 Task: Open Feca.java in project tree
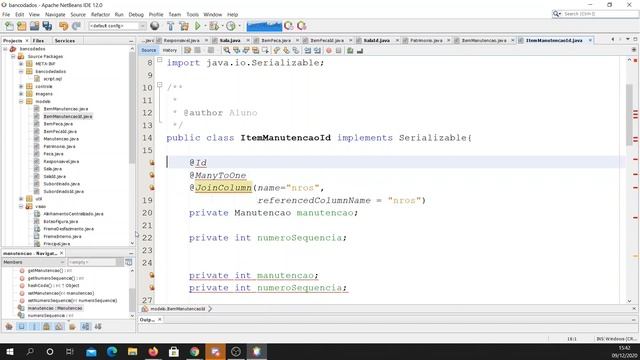[53, 154]
